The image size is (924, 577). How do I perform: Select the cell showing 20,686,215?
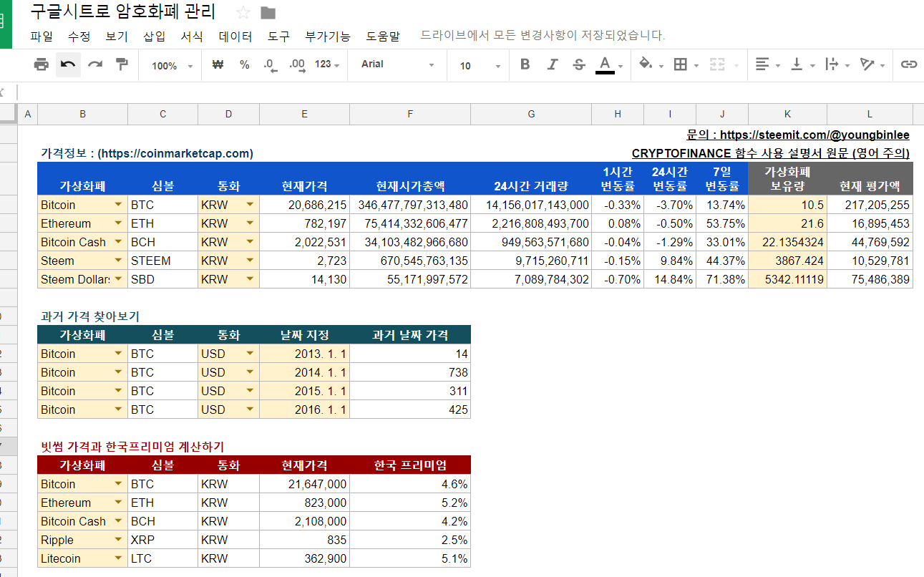pos(305,205)
